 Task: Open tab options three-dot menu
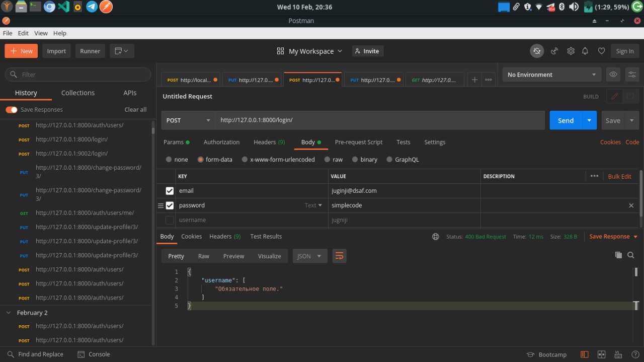coord(488,80)
